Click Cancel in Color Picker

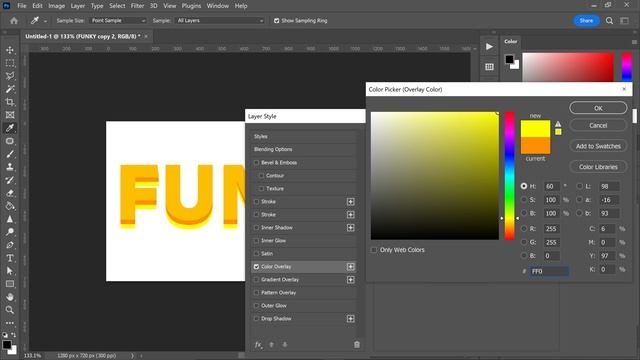[x=598, y=125]
